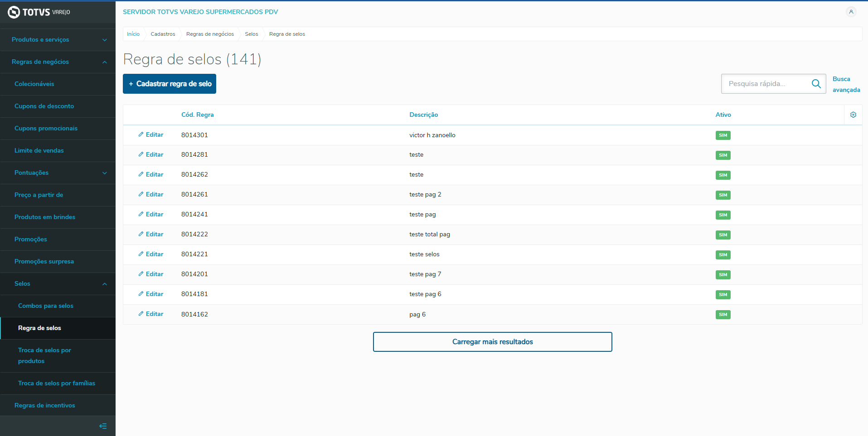Select description victor h zanoello

pyautogui.click(x=432, y=135)
